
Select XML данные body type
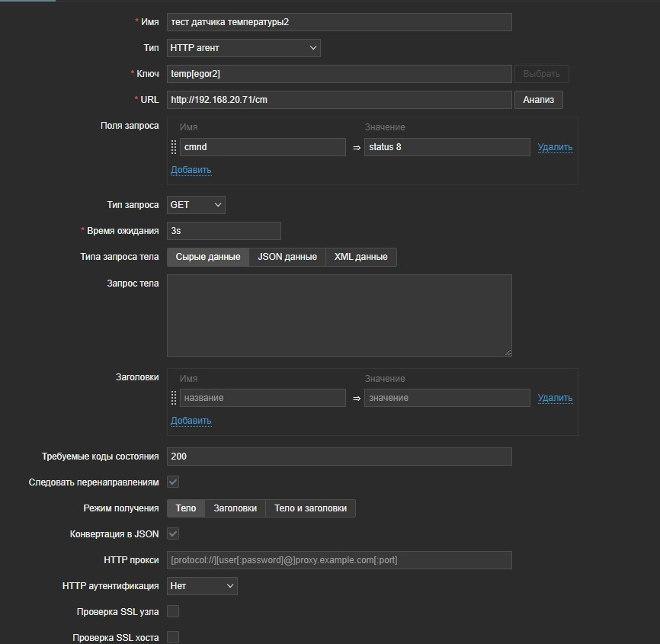click(360, 257)
